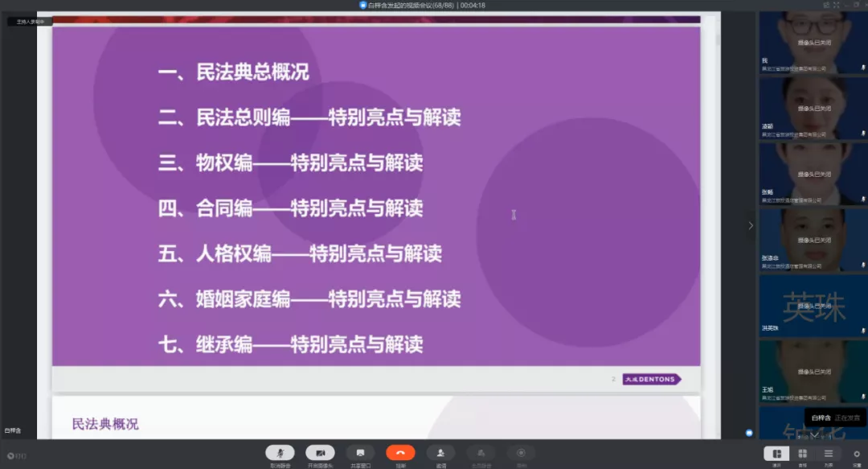
Task: Select the 英珠 participant tile
Action: (813, 306)
